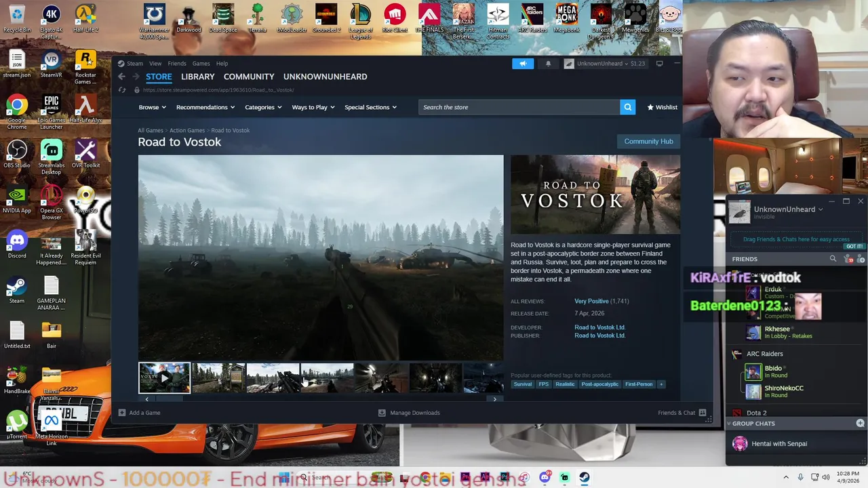Click Action Games breadcrumb link

point(187,130)
